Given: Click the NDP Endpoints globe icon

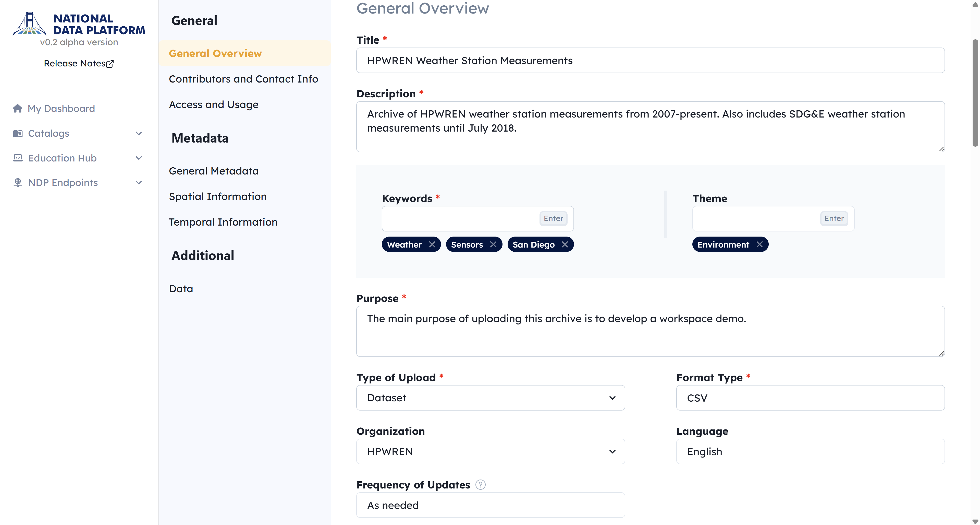Looking at the screenshot, I should point(18,183).
